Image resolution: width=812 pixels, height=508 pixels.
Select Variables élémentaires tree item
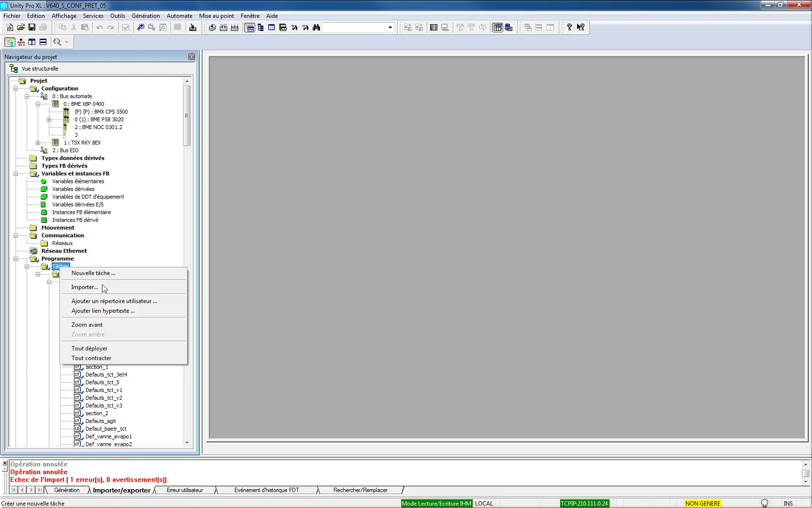[x=78, y=181]
